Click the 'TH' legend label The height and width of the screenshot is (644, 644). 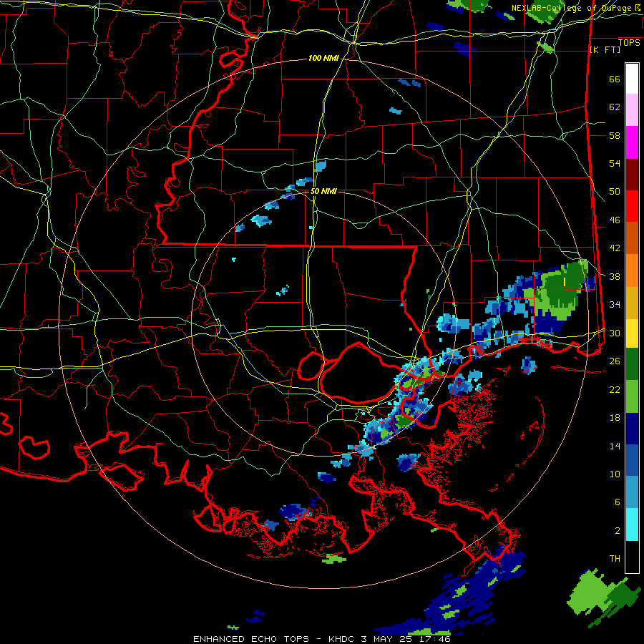tap(615, 559)
